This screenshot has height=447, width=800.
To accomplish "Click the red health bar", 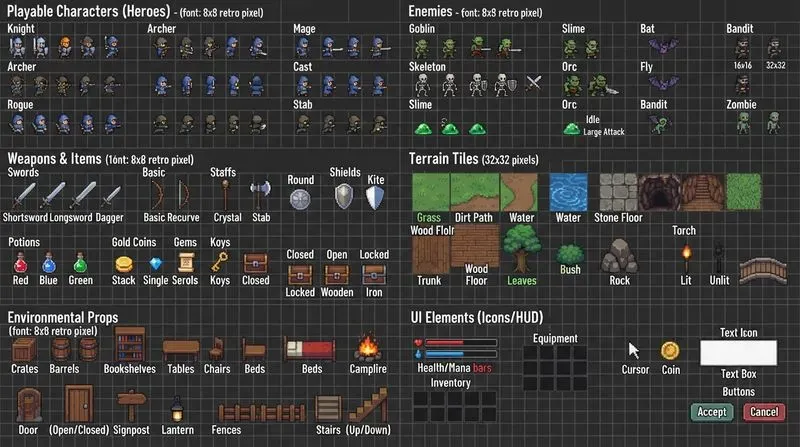I will 461,343.
